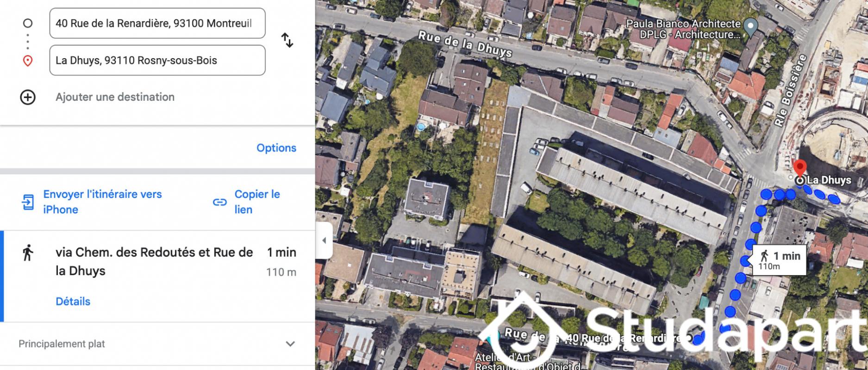868x370 pixels.
Task: Click the plus icon to add a destination
Action: click(x=28, y=97)
